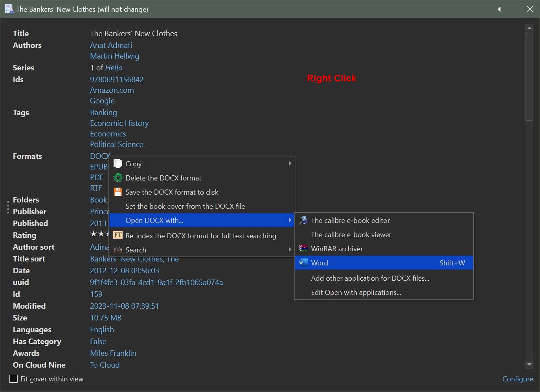Choose Add other application for DOCX files
This screenshot has width=540, height=392.
coord(370,278)
